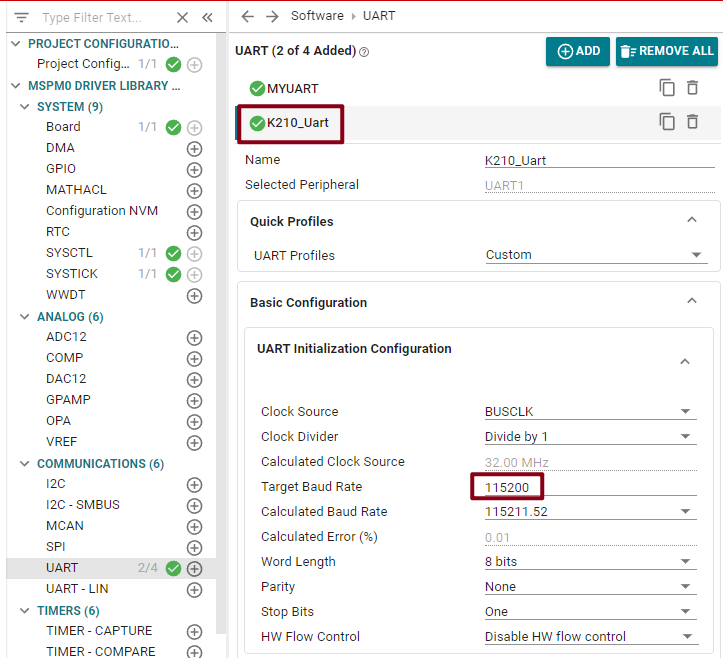Open the Project Config item
The height and width of the screenshot is (658, 723).
83,64
